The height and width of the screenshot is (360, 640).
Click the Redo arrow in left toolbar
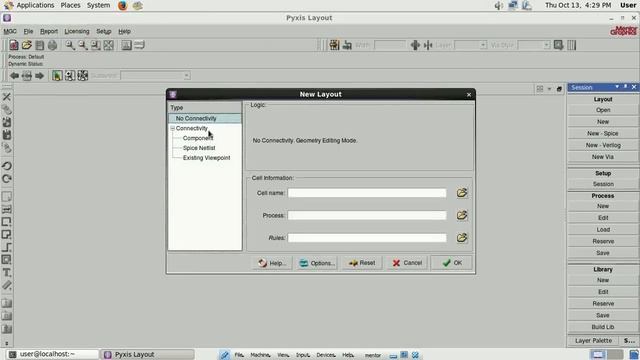7,179
